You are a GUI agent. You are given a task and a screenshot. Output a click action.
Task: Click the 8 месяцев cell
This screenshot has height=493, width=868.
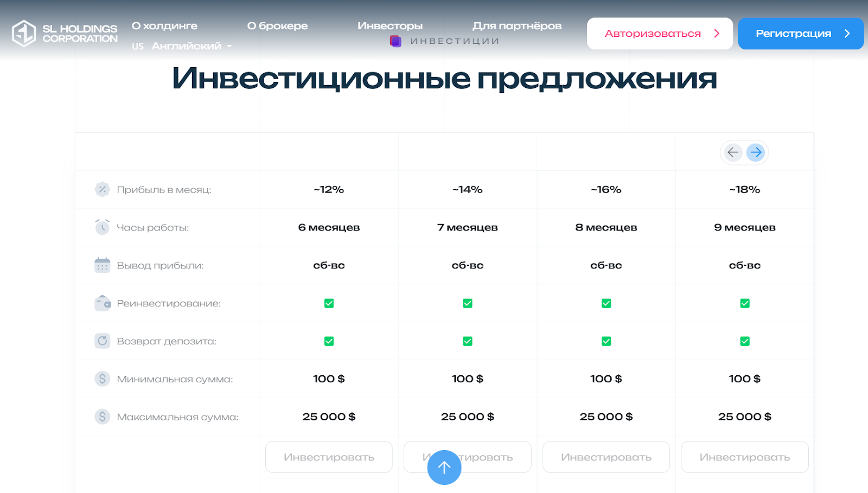click(x=606, y=227)
